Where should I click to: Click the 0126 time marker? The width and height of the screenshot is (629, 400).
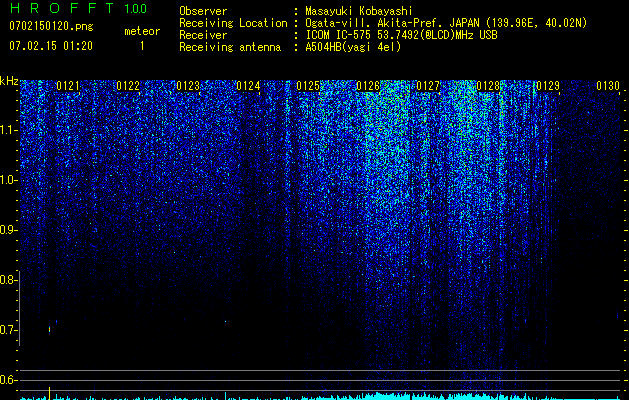(368, 86)
